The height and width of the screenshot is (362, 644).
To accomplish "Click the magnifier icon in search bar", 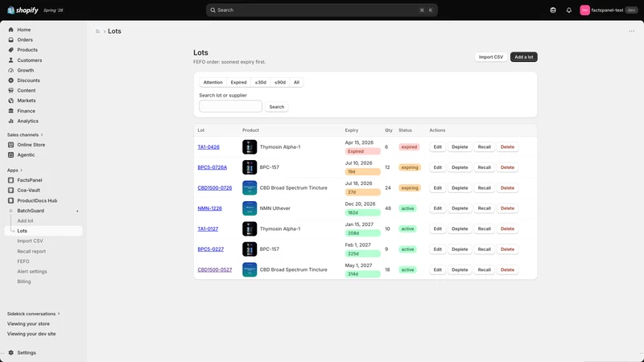I will pyautogui.click(x=213, y=10).
